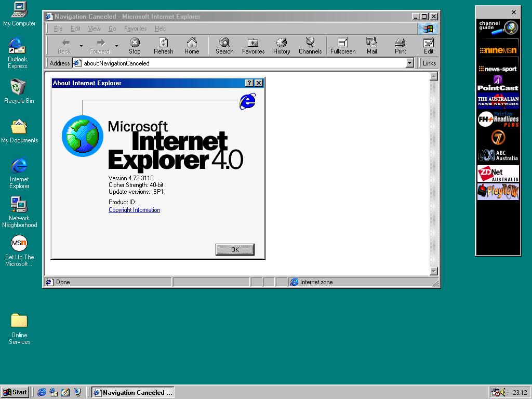Open the Go menu
The width and height of the screenshot is (532, 399).
coord(112,29)
